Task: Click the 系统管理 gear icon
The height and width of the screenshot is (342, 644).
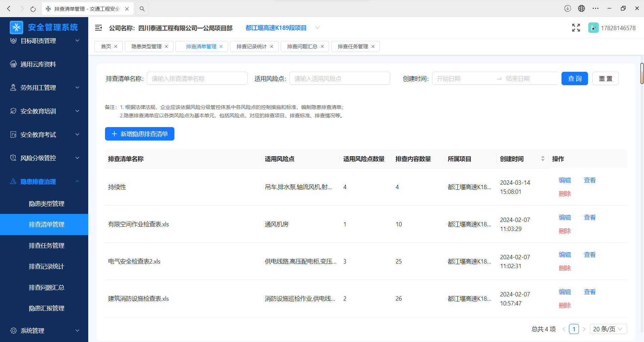Action: coord(13,331)
